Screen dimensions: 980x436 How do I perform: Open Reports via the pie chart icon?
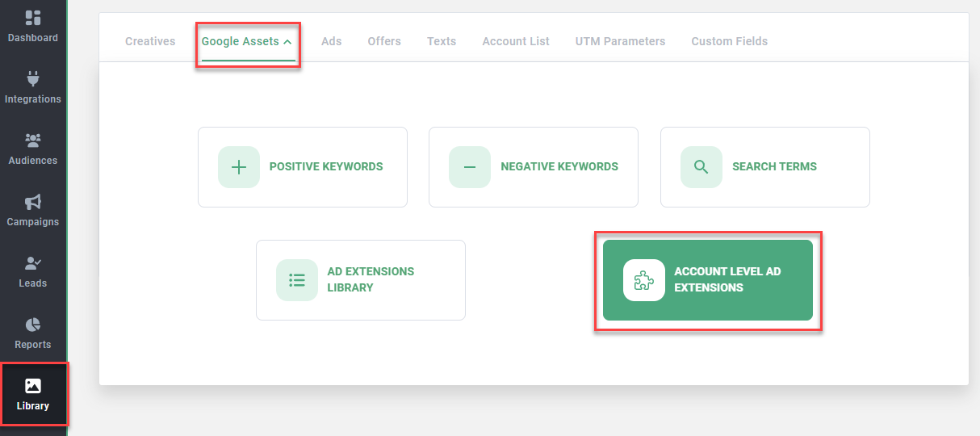point(33,325)
